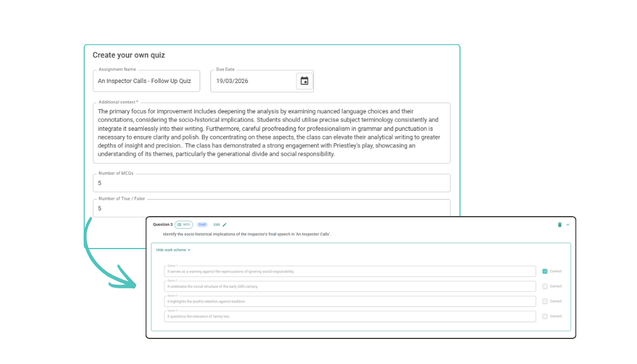Collapse the Hide mark scheme section

[173, 250]
